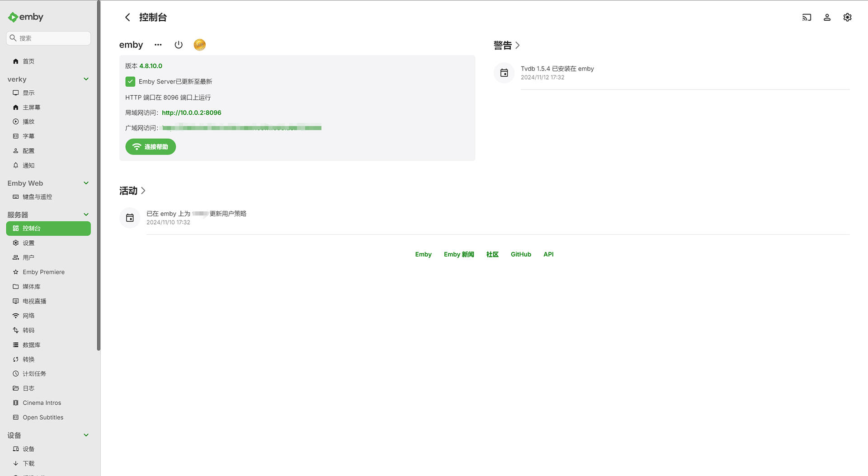Click the calendar icon beside activity entry
The width and height of the screenshot is (868, 476).
(130, 218)
